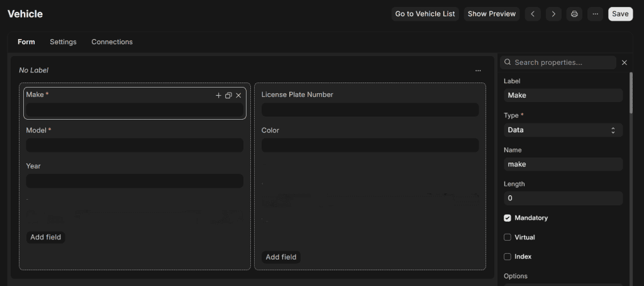Switch to the Settings tab
Viewport: 644px width, 286px height.
coord(63,42)
